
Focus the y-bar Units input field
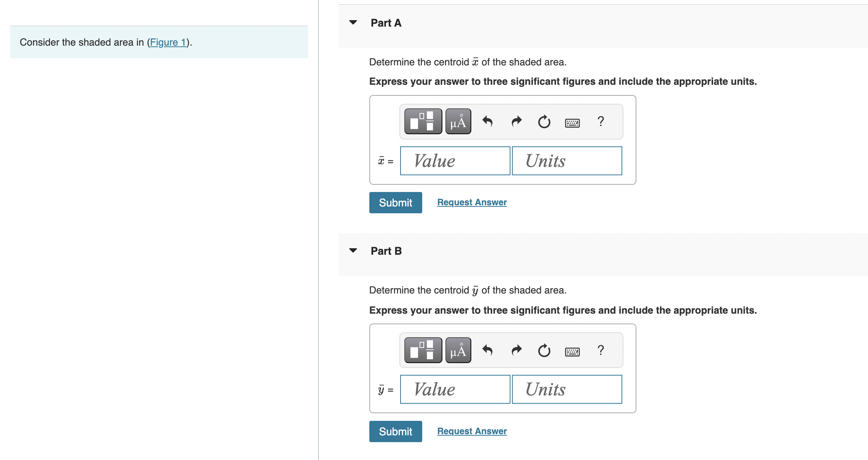567,389
